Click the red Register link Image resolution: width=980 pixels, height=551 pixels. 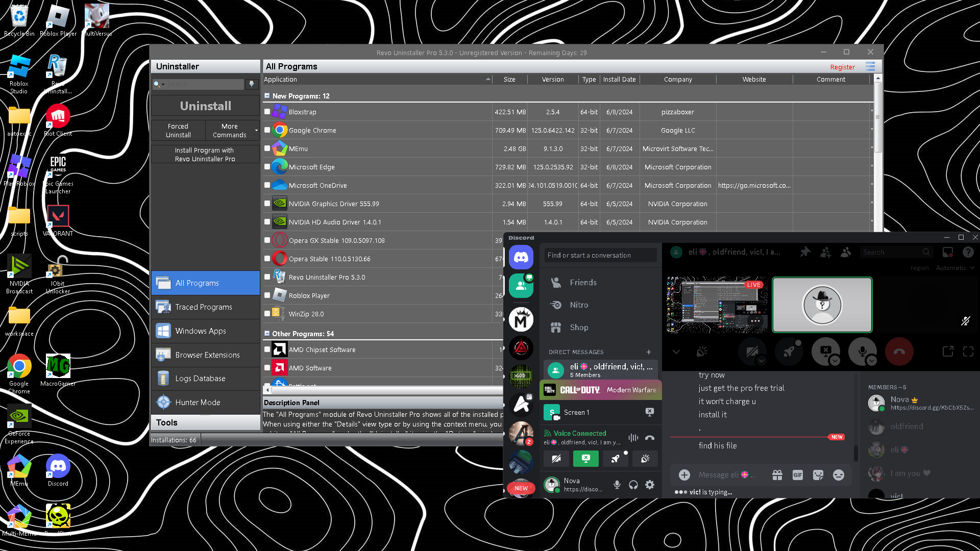pos(842,67)
